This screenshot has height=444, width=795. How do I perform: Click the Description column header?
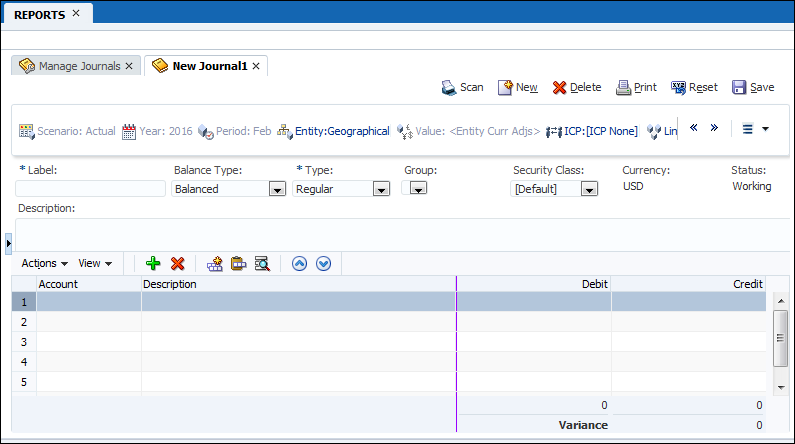point(299,284)
